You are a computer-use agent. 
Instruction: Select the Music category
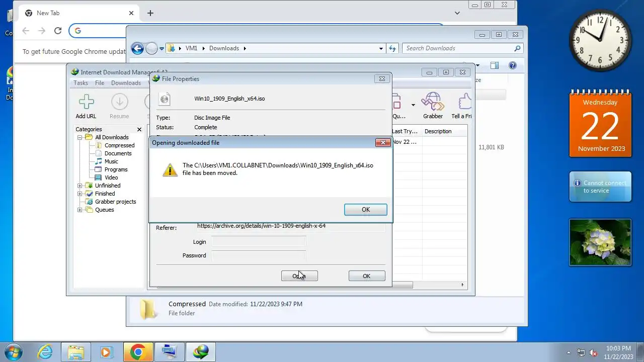tap(111, 161)
